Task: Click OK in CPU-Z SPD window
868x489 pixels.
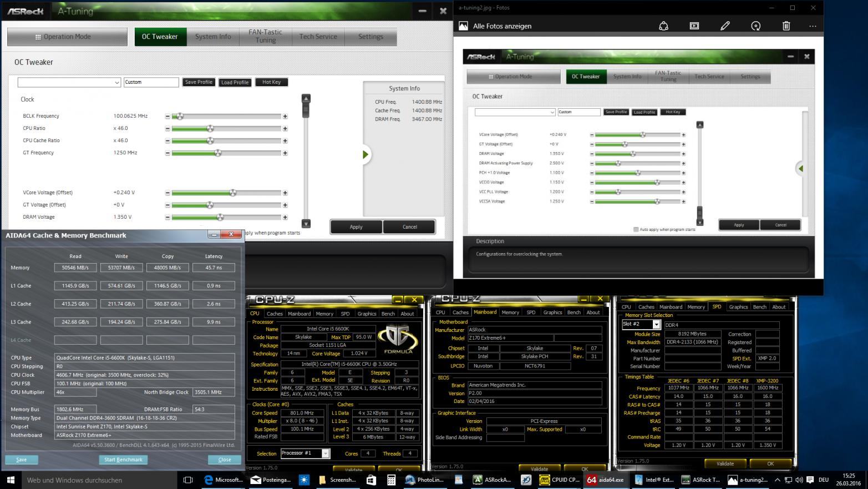Action: [770, 463]
